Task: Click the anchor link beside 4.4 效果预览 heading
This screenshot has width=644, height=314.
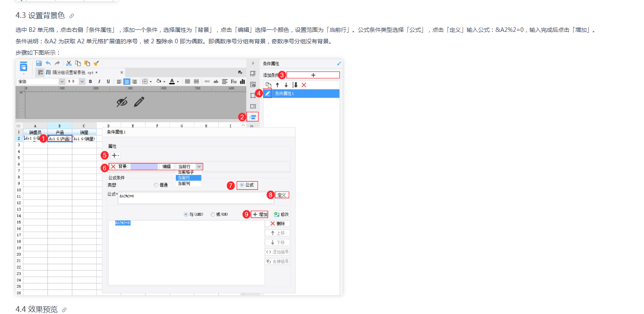Action: tap(64, 310)
